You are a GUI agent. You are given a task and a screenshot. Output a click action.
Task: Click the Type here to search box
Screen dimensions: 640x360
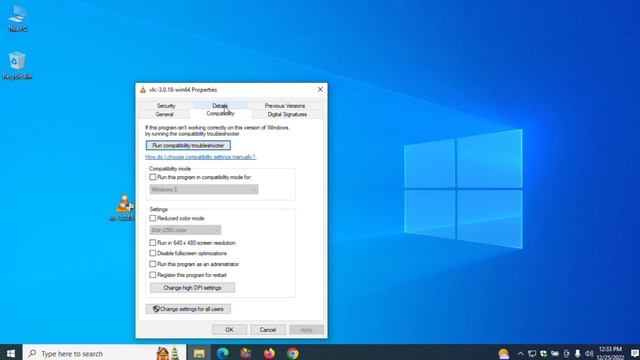click(104, 353)
